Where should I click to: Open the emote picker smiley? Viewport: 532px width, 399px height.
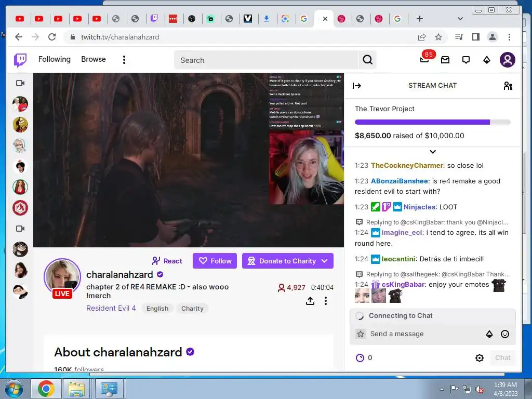[x=505, y=334]
